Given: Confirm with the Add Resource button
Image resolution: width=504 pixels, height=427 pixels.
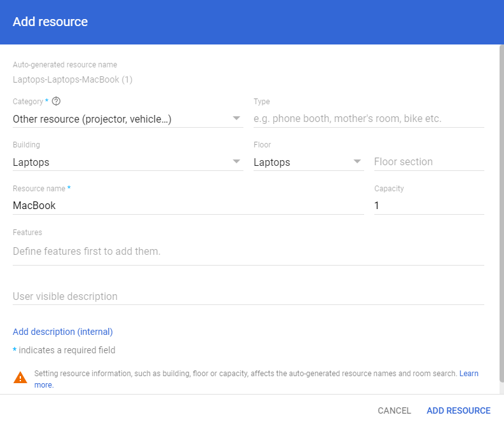Looking at the screenshot, I should 458,410.
